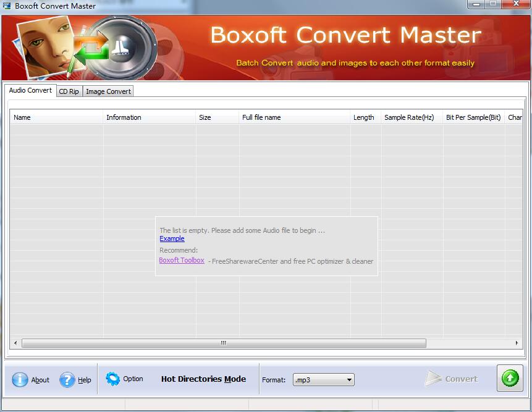Click the Convert button label
The width and height of the screenshot is (532, 412).
(x=462, y=379)
